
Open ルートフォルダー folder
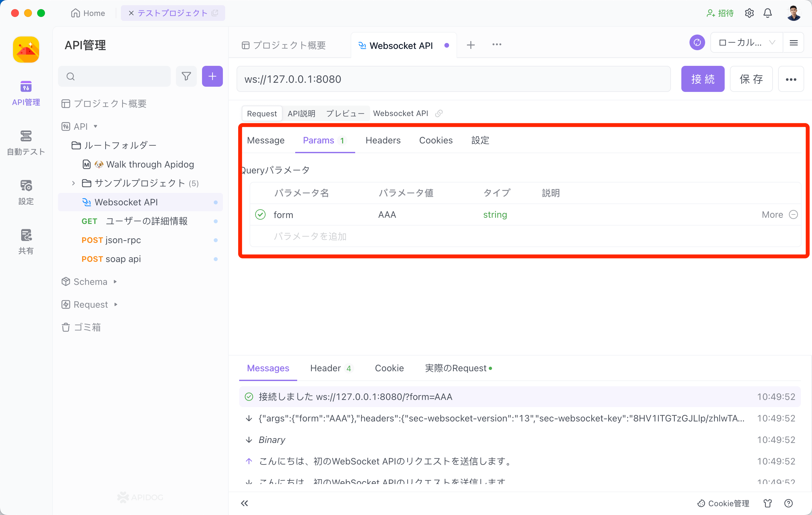coord(114,145)
